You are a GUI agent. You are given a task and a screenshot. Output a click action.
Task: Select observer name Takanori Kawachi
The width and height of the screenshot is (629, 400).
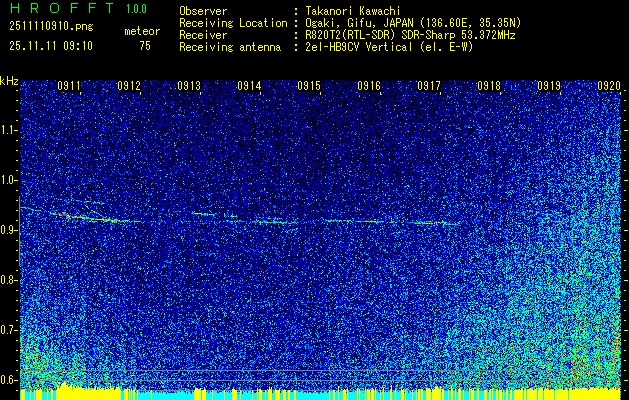click(x=353, y=11)
